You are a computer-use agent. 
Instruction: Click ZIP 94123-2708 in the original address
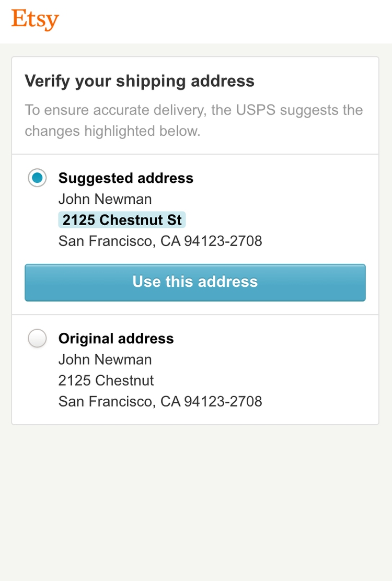[223, 401]
